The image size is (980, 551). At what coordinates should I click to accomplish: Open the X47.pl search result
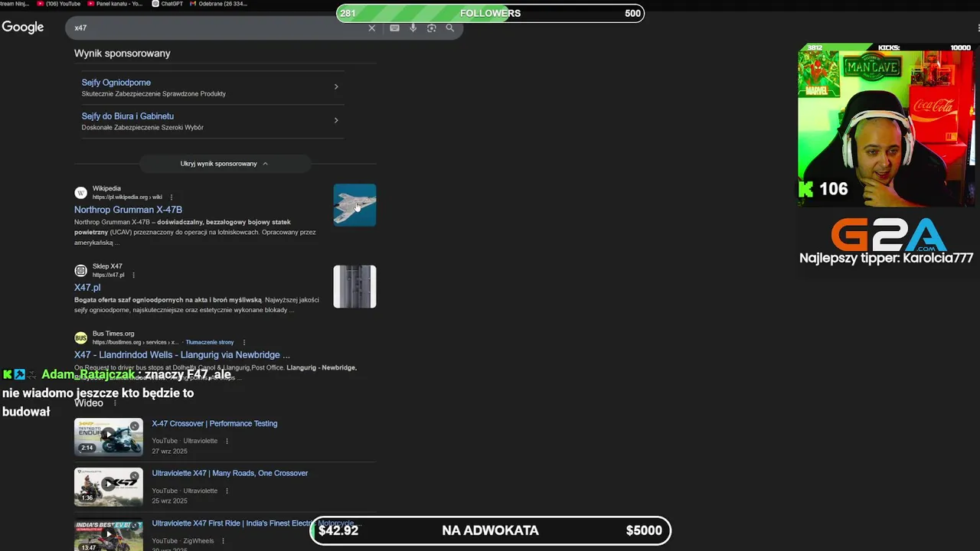pos(87,288)
